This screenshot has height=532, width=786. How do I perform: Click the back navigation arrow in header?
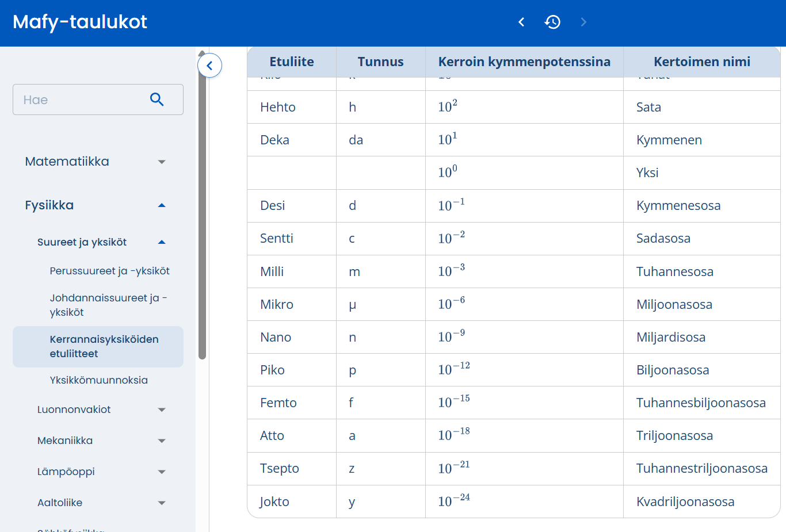pyautogui.click(x=521, y=22)
